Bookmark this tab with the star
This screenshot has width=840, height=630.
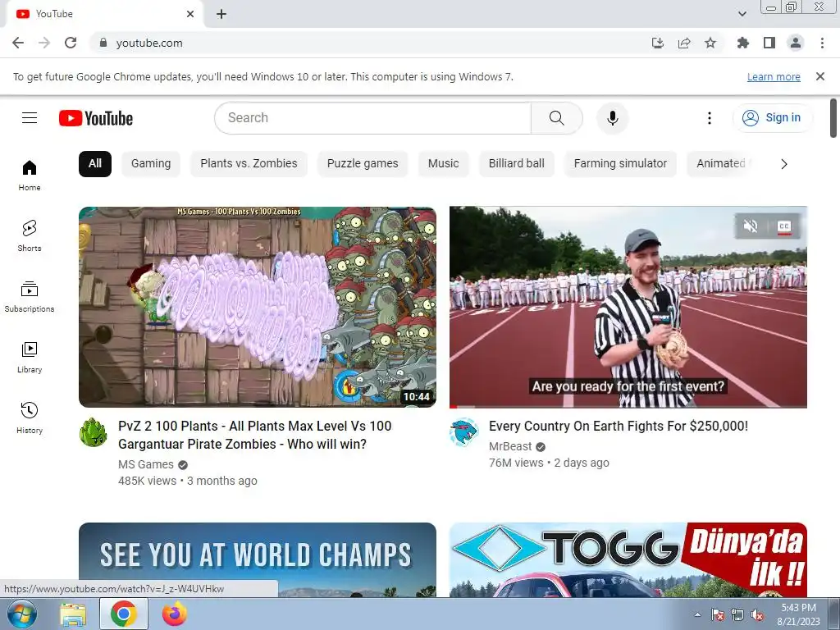point(710,43)
